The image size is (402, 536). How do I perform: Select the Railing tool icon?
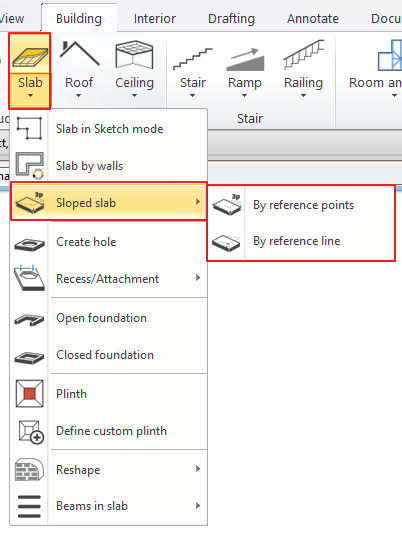click(304, 55)
